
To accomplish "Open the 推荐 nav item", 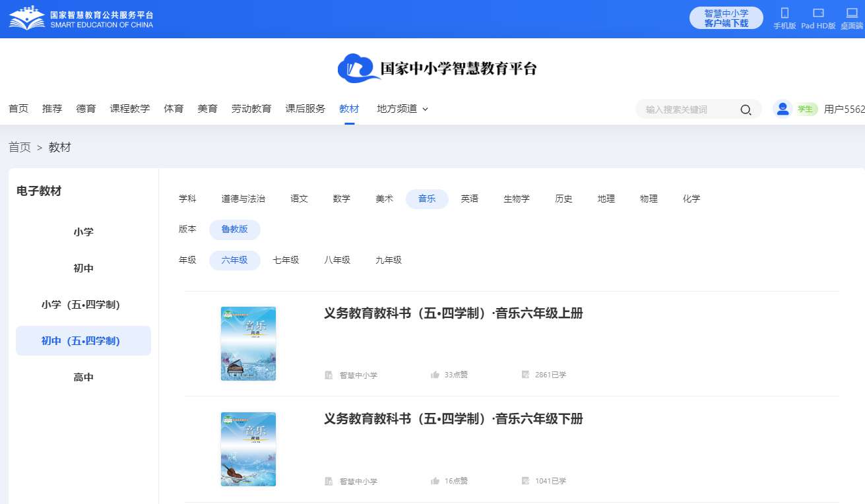I will click(52, 109).
